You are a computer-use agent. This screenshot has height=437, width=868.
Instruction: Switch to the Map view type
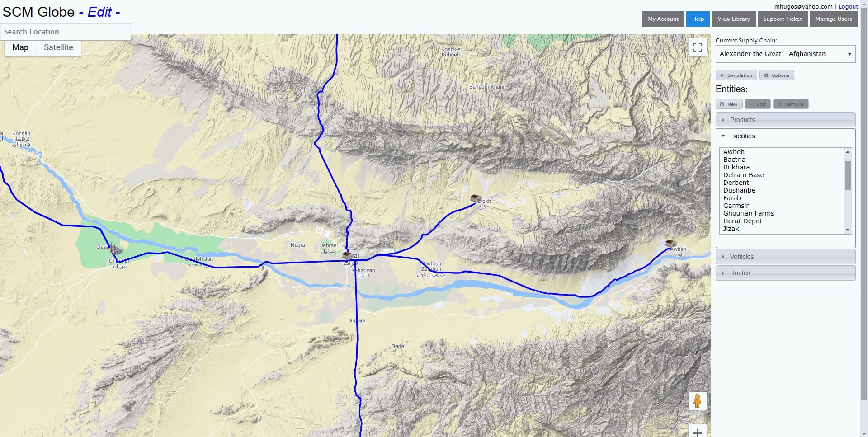[x=20, y=47]
